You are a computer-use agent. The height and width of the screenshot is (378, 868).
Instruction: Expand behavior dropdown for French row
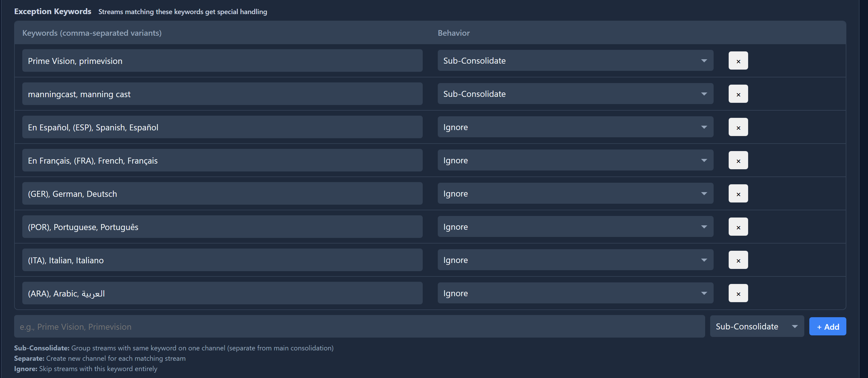click(x=575, y=160)
